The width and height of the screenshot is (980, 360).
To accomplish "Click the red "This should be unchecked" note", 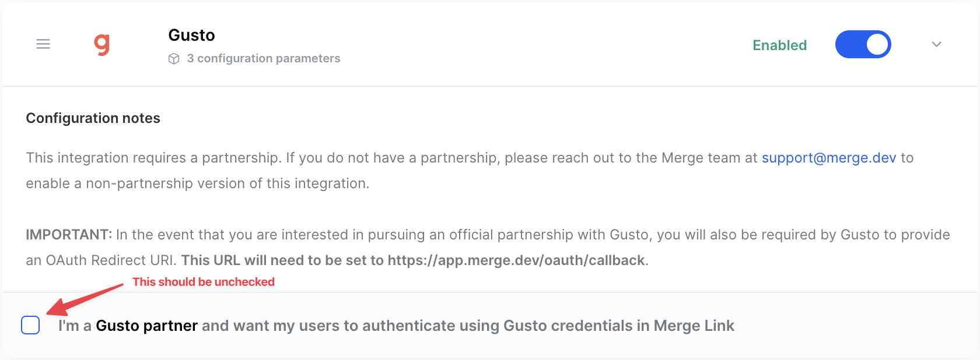I will click(203, 282).
